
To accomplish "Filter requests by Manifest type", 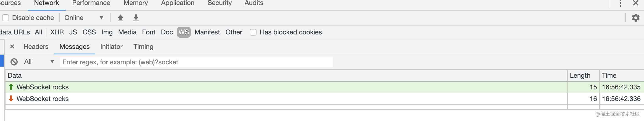I will click(207, 32).
